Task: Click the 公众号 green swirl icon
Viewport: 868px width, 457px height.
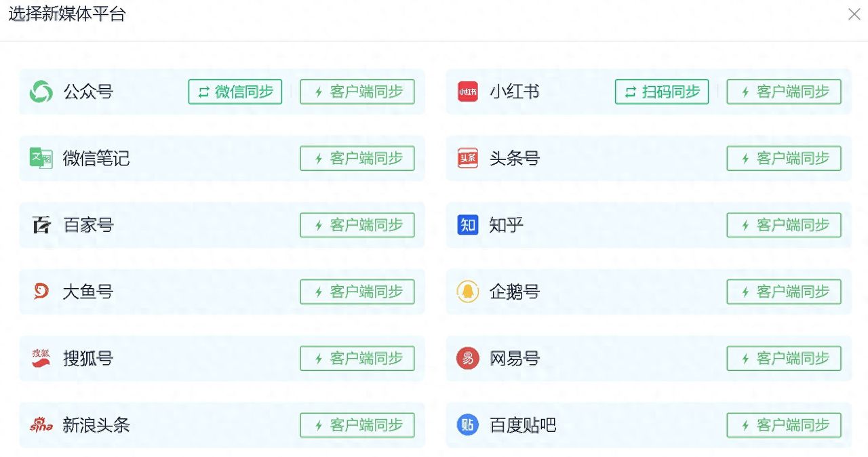Action: click(x=41, y=92)
